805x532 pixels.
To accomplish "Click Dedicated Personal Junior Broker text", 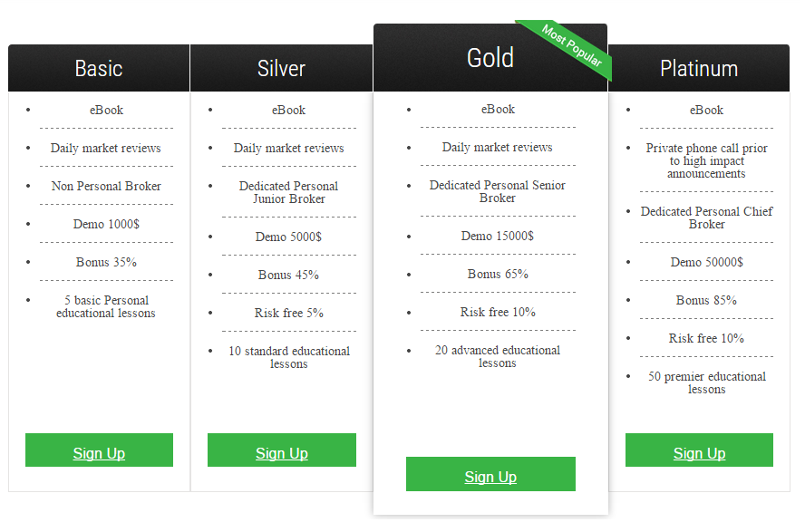I will (289, 192).
